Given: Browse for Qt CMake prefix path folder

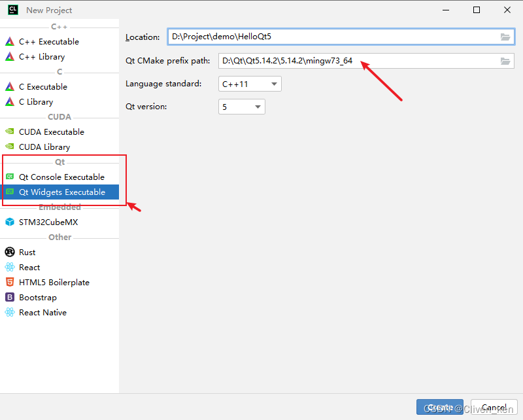Looking at the screenshot, I should click(x=505, y=61).
